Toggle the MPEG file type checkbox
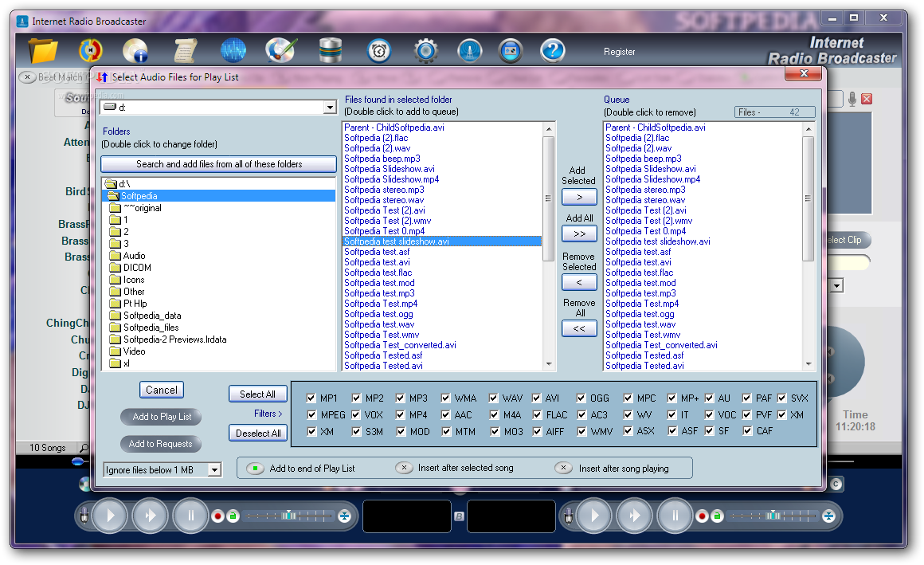The width and height of the screenshot is (924, 565). coord(311,414)
